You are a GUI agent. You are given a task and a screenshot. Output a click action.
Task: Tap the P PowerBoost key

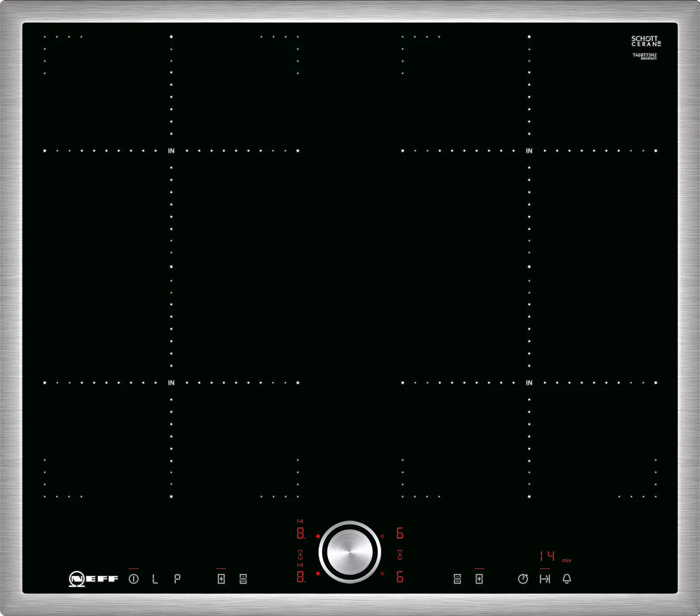coord(177,579)
